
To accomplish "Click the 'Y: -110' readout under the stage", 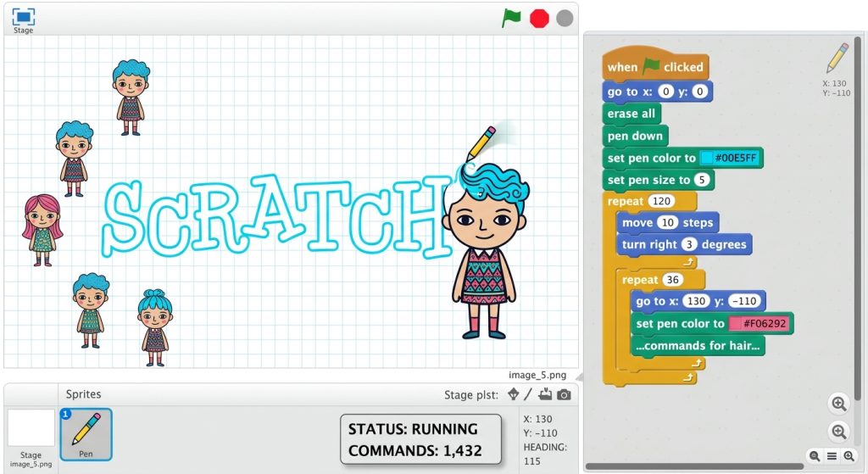I will 540,433.
